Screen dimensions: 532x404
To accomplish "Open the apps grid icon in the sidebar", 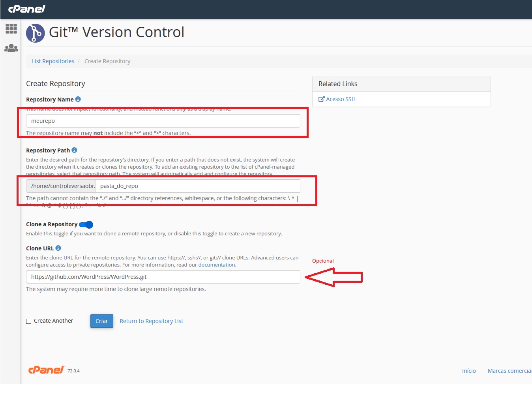I will (x=11, y=28).
